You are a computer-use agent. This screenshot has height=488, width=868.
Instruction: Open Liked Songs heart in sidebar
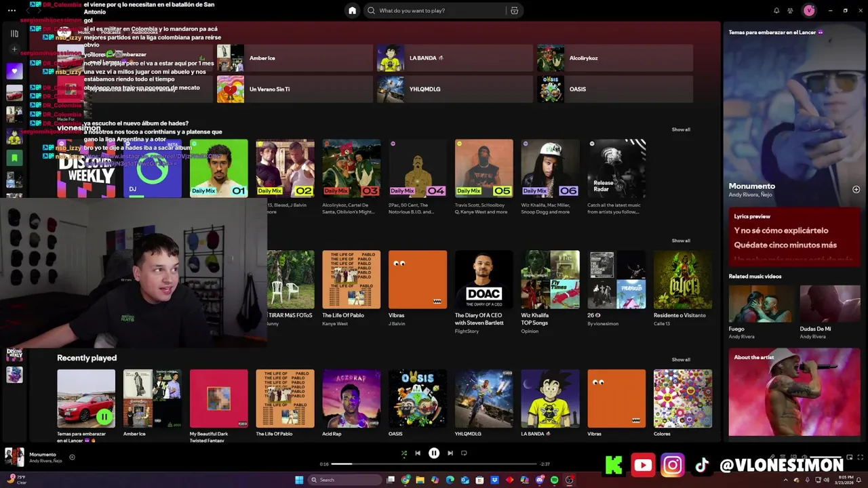pyautogui.click(x=14, y=70)
